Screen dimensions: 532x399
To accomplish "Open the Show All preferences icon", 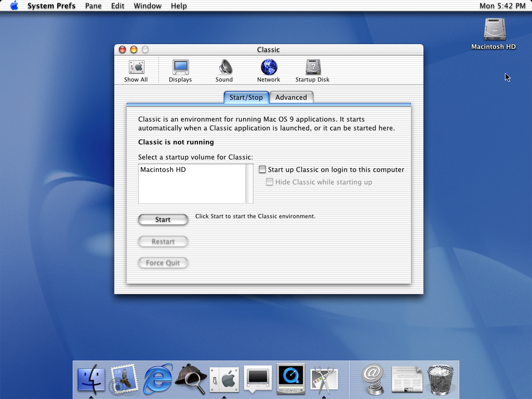I will pyautogui.click(x=136, y=71).
